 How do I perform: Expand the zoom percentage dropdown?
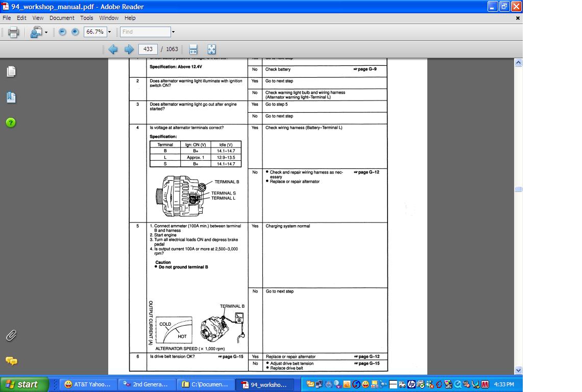(x=109, y=32)
